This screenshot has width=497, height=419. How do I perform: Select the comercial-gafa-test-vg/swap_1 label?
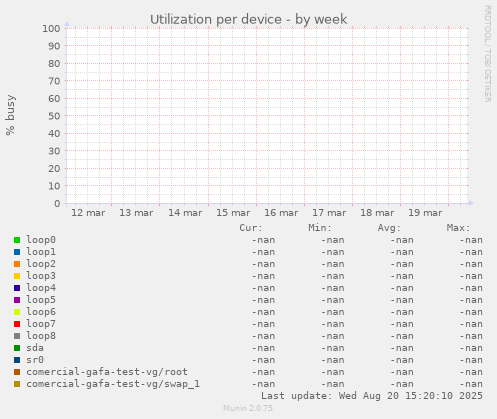point(113,384)
